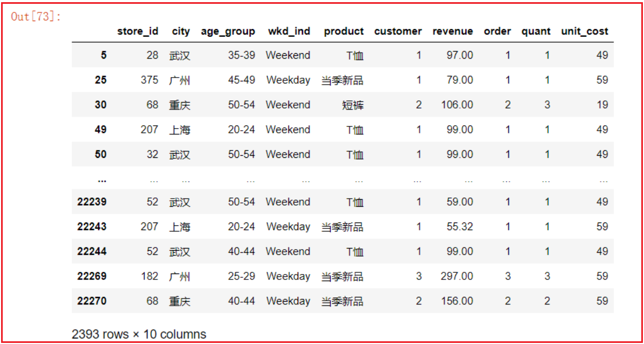Click the customer column header
This screenshot has height=344, width=644.
[397, 31]
